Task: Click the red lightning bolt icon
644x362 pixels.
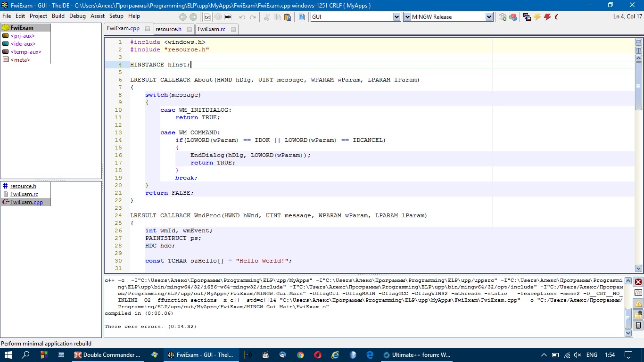Action: click(x=547, y=17)
